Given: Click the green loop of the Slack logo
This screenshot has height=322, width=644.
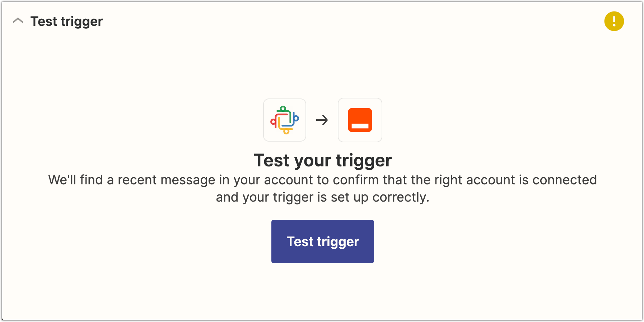Looking at the screenshot, I should pos(283,109).
